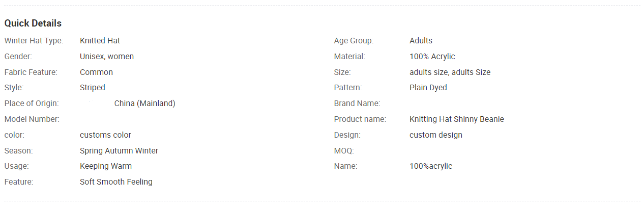Click the Model Number label
This screenshot has height=207, width=644.
[x=32, y=119]
